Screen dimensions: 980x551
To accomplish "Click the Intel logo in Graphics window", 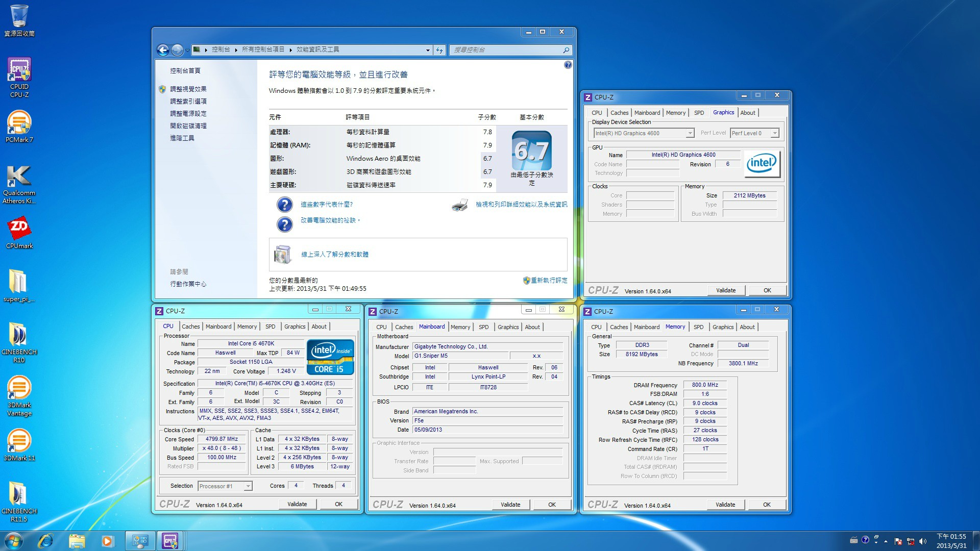I will 762,164.
